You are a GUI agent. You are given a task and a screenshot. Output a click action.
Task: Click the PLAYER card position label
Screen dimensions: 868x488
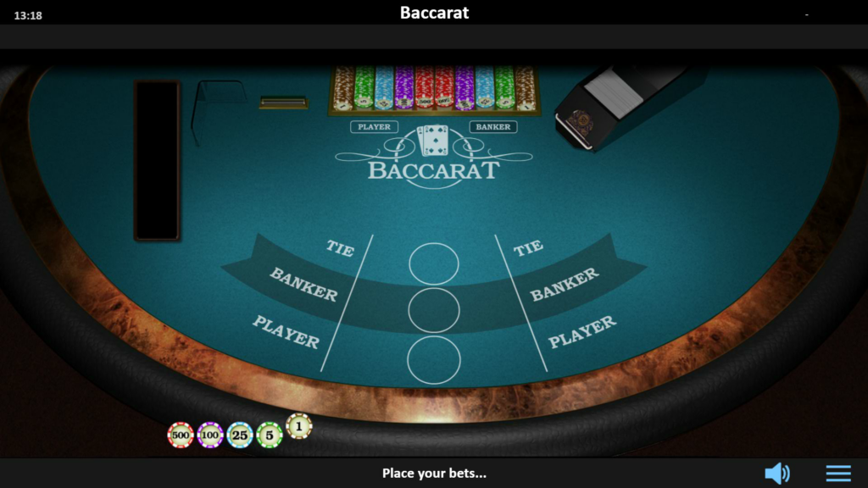374,127
